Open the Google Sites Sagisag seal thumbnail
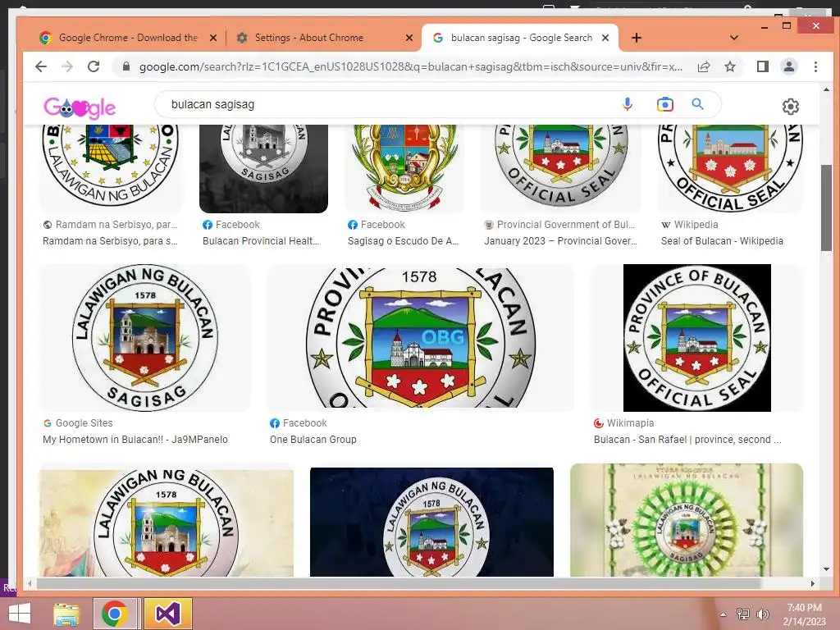The image size is (840, 630). pos(144,338)
